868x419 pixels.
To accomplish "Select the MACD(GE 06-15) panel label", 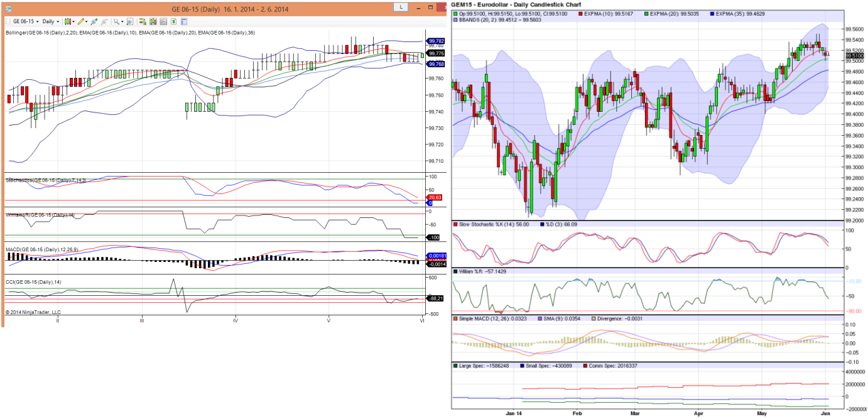I will coord(41,249).
